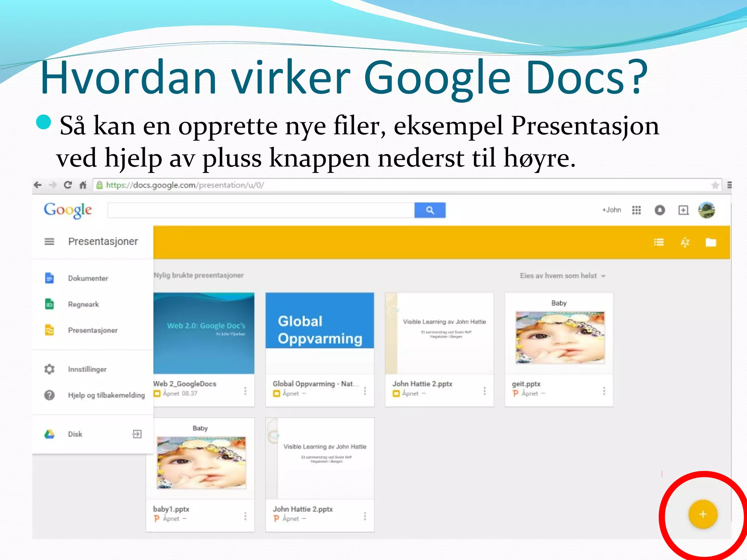
Task: Open Disk in the side menu
Action: 75,434
